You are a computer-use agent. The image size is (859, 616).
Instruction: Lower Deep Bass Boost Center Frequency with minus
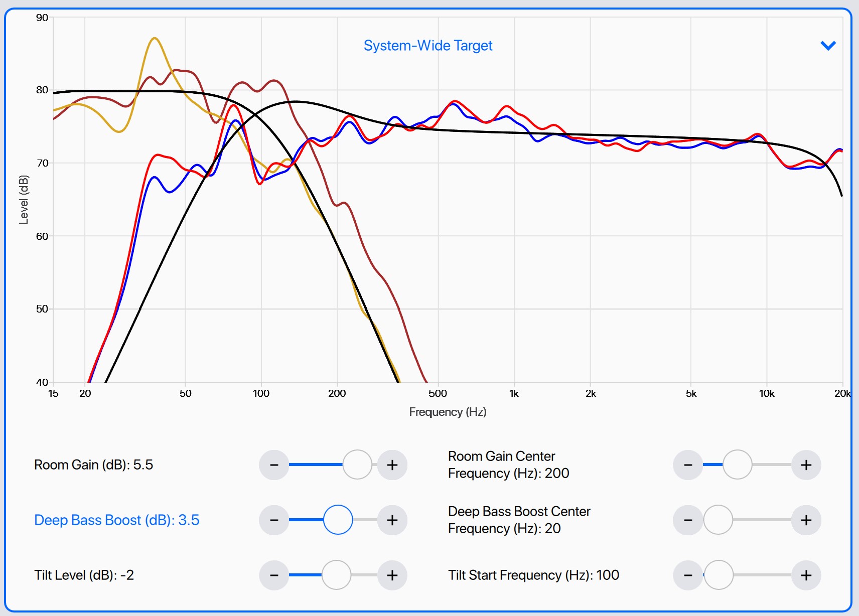(688, 520)
